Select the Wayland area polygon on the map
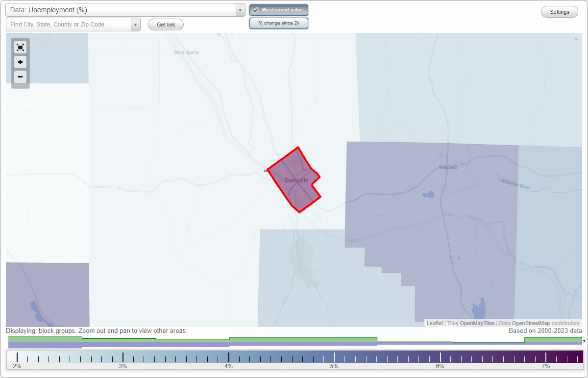Image resolution: width=588 pixels, height=378 pixels. (441, 206)
